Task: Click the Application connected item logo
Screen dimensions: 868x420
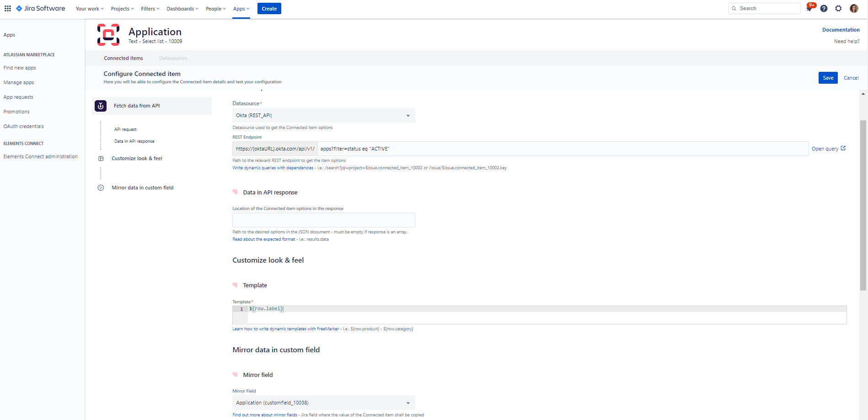Action: [x=108, y=34]
